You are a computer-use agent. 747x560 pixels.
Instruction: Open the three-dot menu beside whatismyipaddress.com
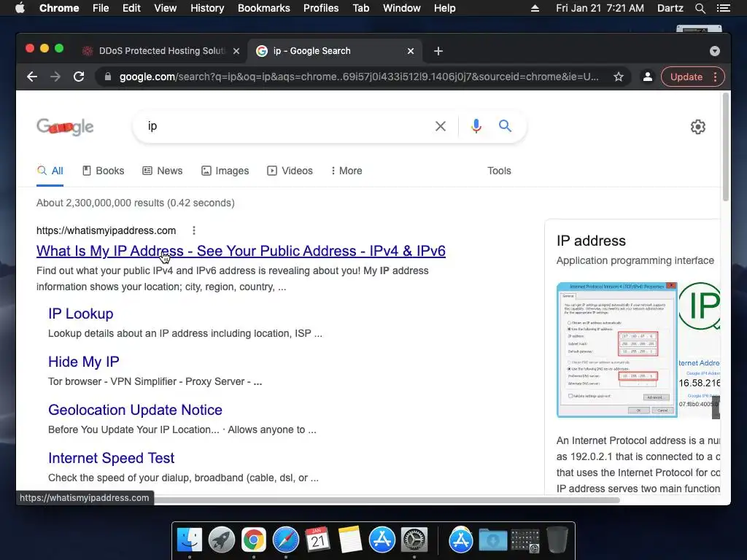coord(193,230)
